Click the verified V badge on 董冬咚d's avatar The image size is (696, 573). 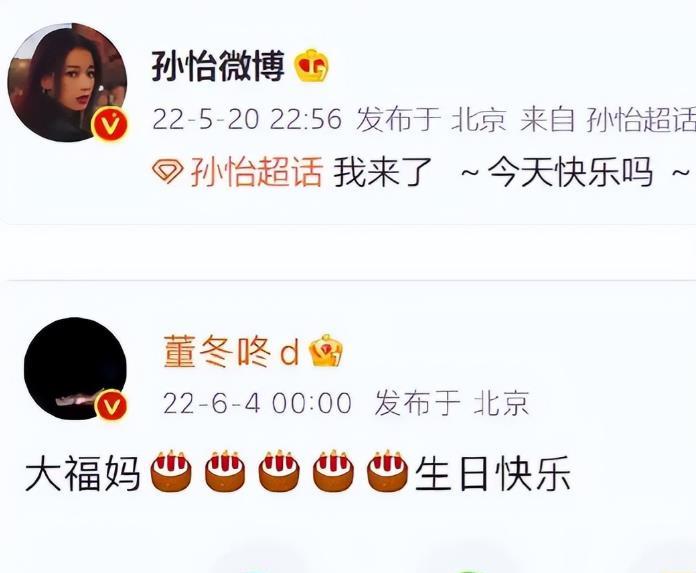pyautogui.click(x=111, y=405)
